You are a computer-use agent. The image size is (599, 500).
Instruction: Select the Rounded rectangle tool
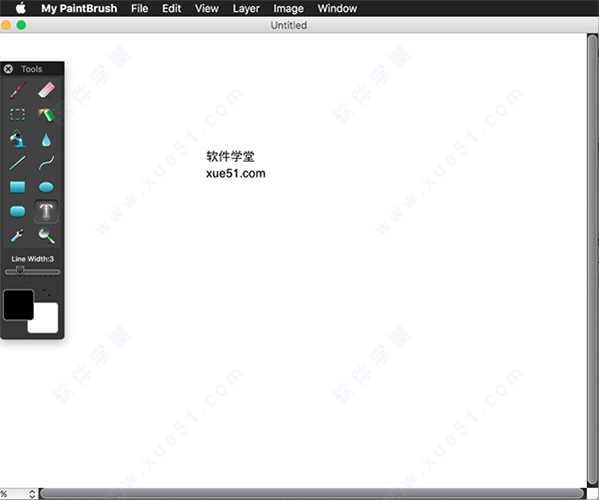tap(18, 211)
